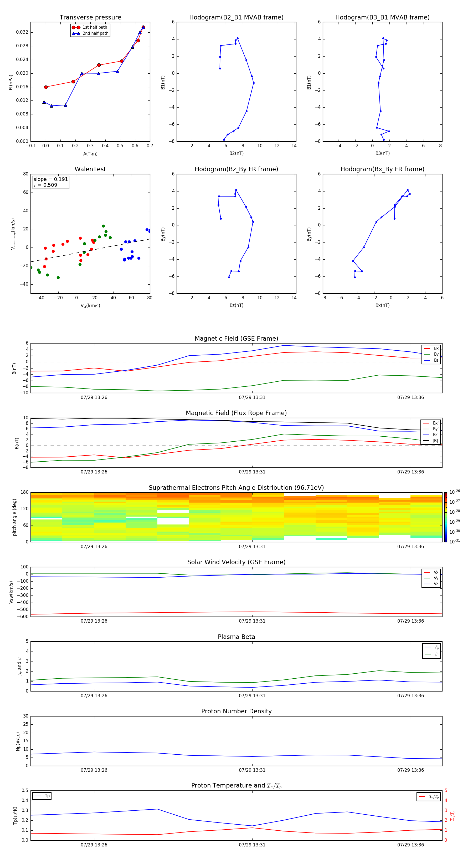This screenshot has width=473, height=868.
Task: Click the 'βp' legend entry in Plasma Beta
Action: 431,647
